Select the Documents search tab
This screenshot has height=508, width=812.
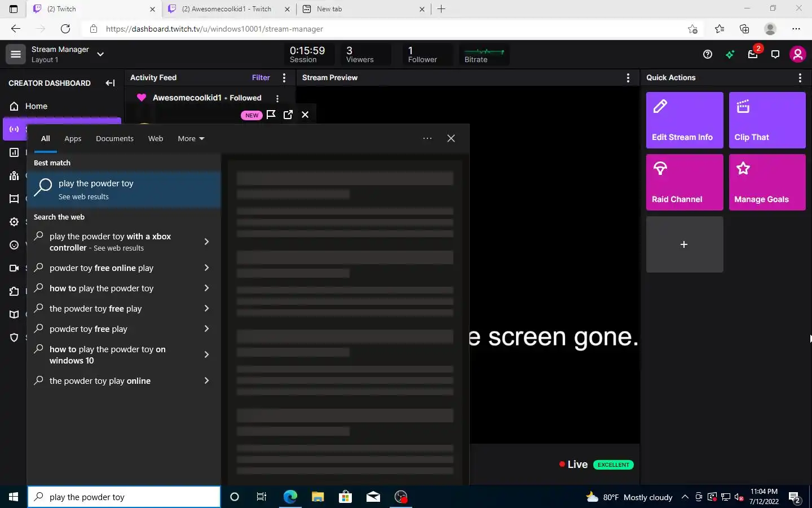pos(114,138)
